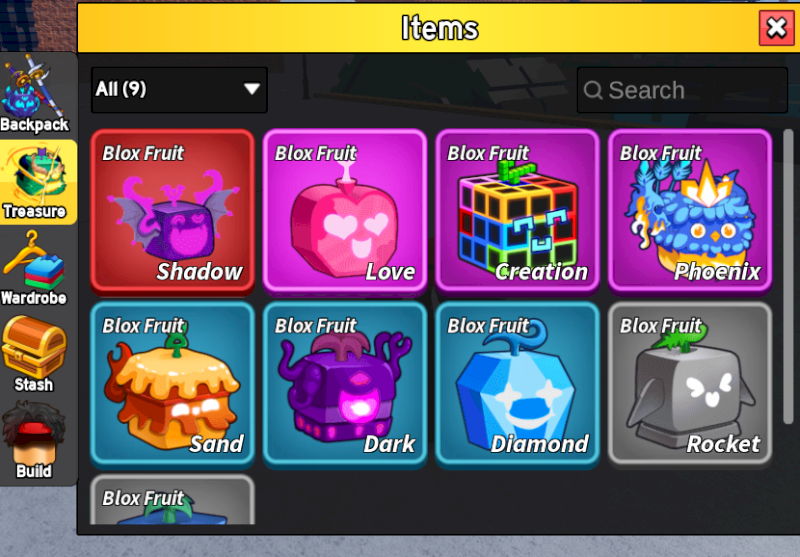Select the Dark Blox Fruit item

(345, 384)
